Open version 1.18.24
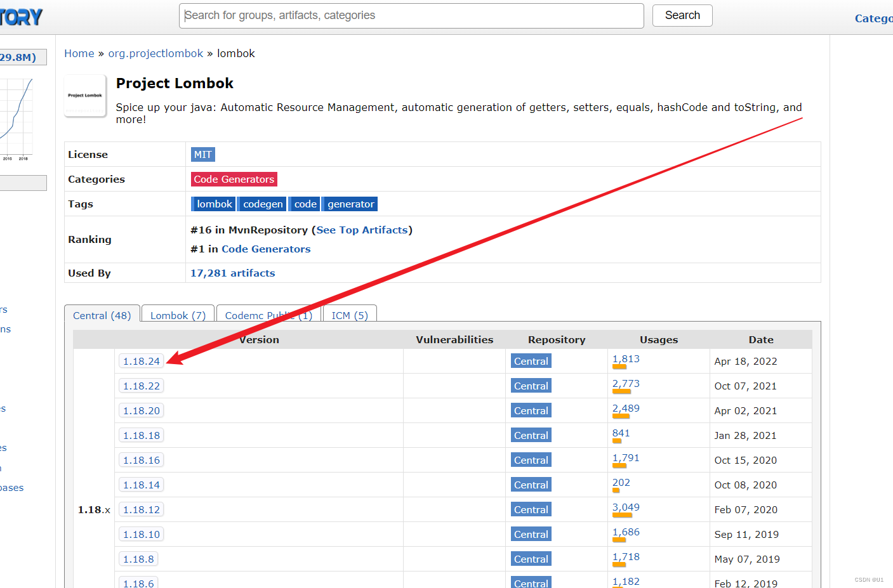 [142, 361]
